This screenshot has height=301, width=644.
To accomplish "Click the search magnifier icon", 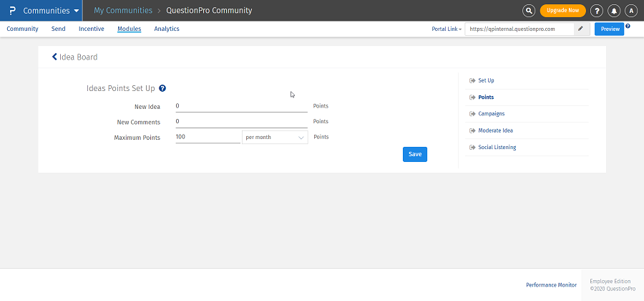I will pos(529,11).
